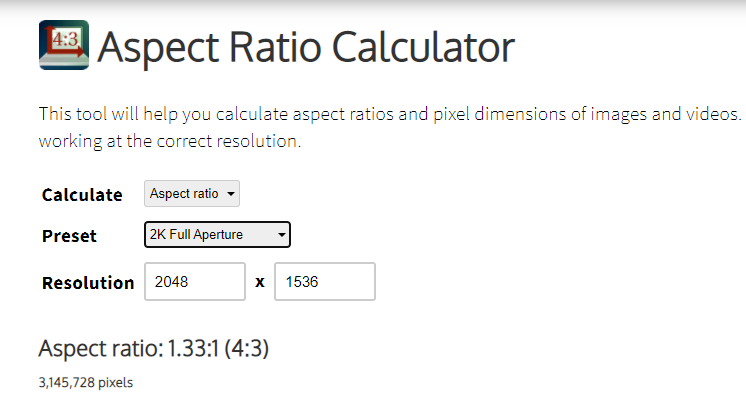Select the height field showing 1536
Screen dimensions: 746x400
[325, 282]
